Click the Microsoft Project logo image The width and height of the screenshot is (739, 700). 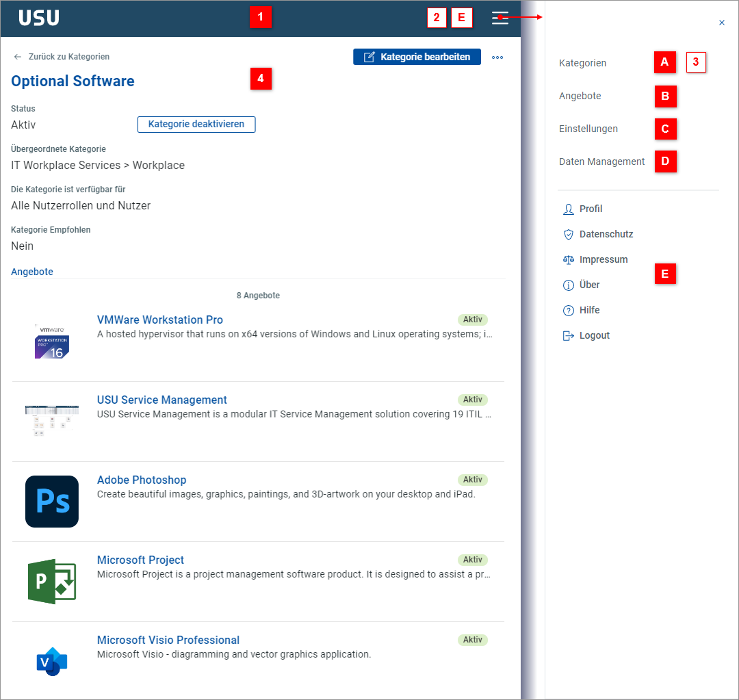(51, 582)
